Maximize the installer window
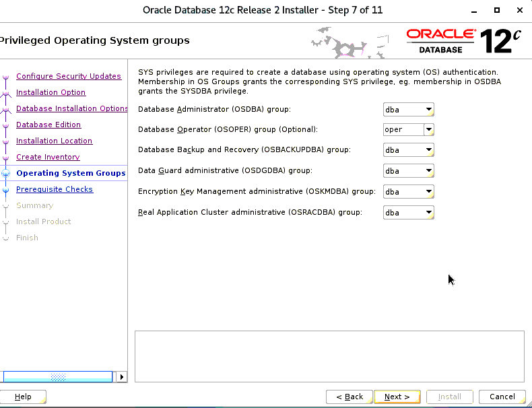This screenshot has width=532, height=408. pos(497,9)
